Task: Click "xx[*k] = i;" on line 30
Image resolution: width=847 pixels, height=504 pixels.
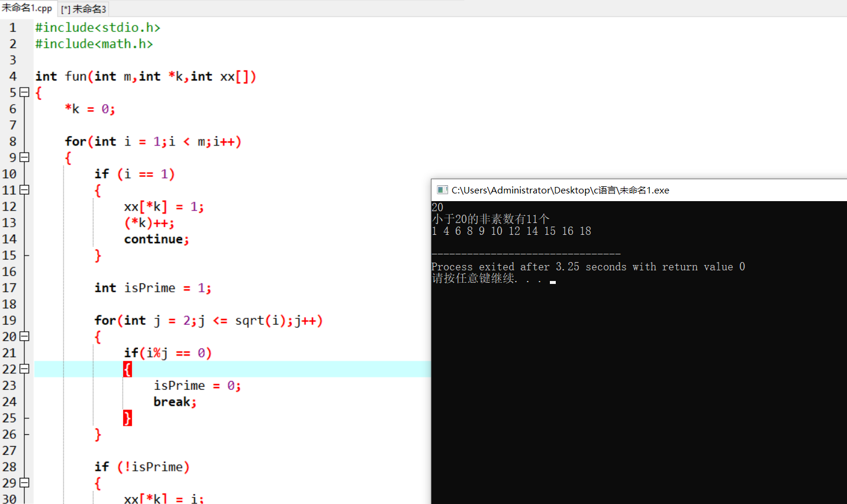Action: [x=164, y=498]
